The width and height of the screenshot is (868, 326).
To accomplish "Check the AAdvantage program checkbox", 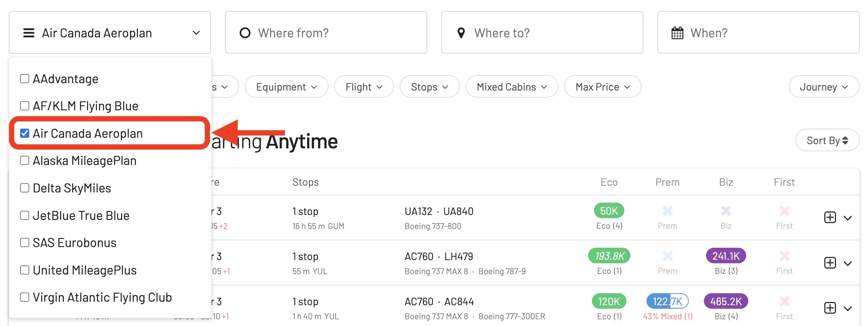I will [x=25, y=79].
